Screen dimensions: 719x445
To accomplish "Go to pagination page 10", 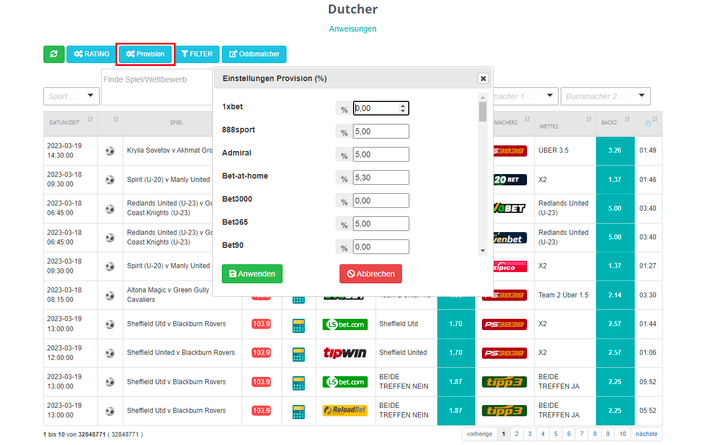I will pos(623,434).
